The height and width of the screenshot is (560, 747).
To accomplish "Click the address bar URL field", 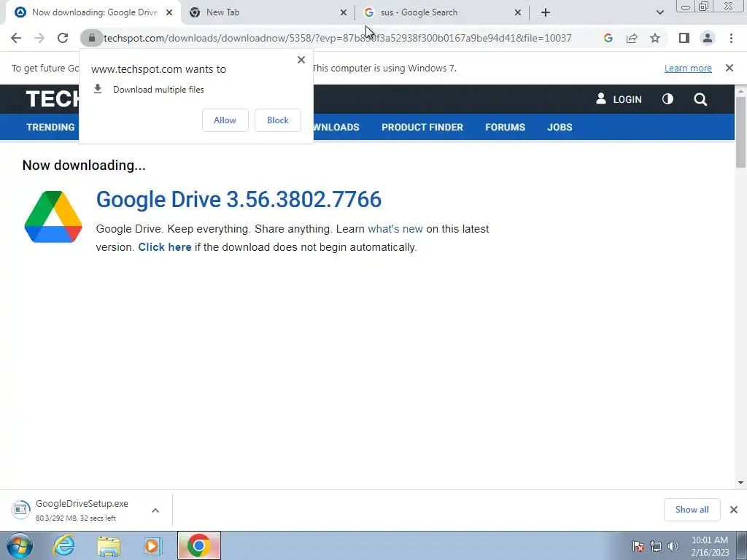I will (337, 38).
